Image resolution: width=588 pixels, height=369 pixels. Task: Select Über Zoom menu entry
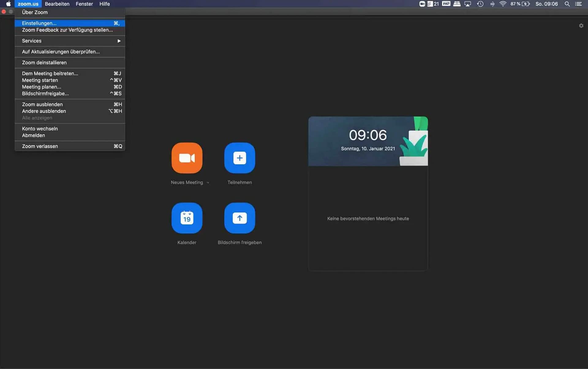(70, 12)
